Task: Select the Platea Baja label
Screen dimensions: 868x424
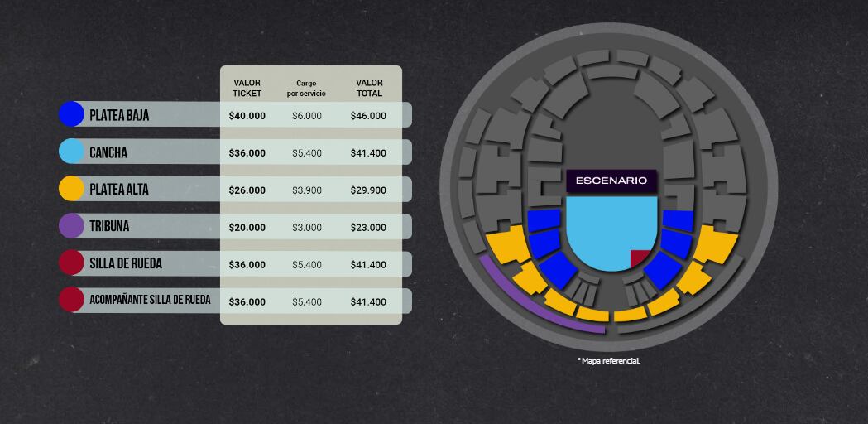Action: tap(119, 115)
